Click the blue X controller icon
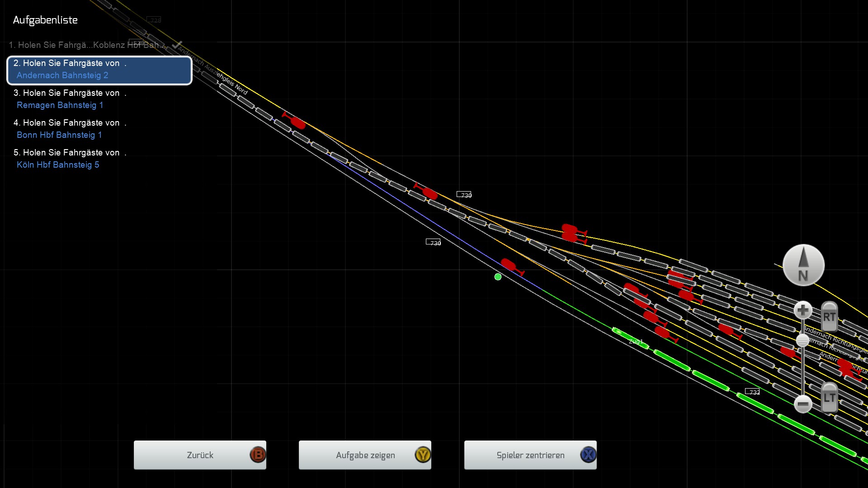The image size is (868, 488). (588, 455)
